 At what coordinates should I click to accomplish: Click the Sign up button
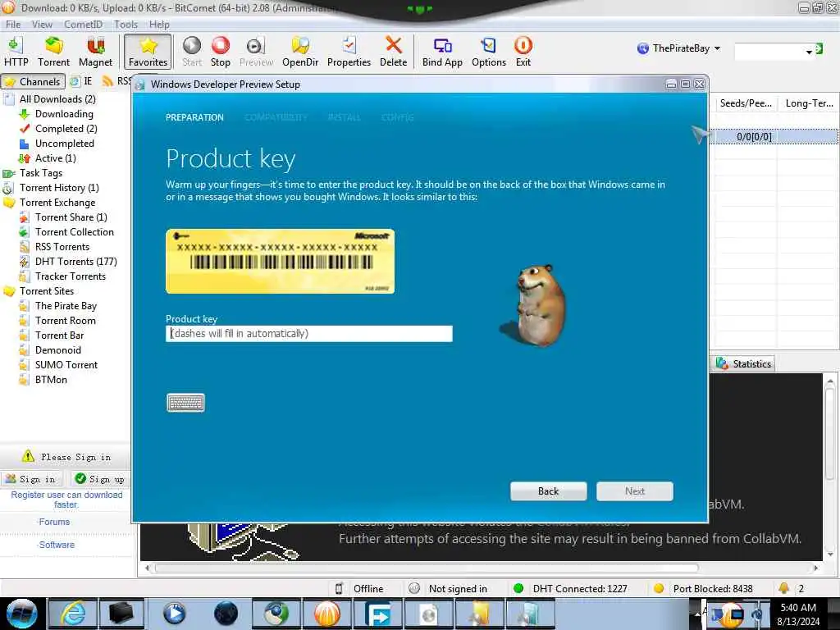click(101, 479)
